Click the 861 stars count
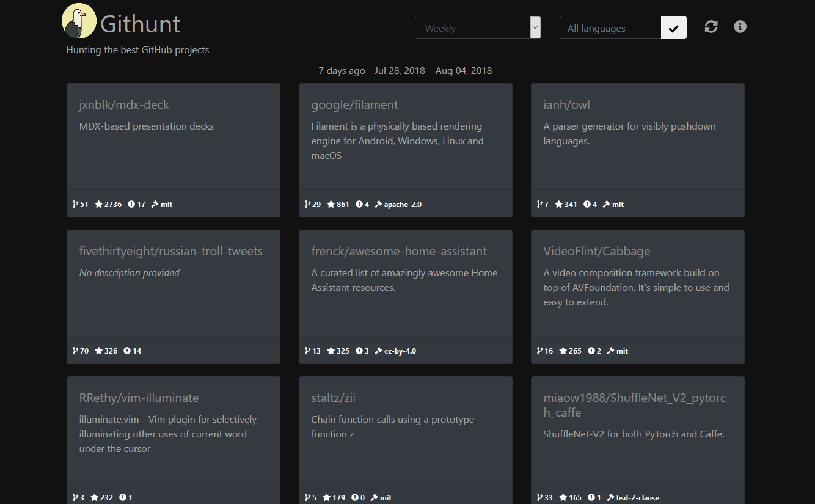815x504 pixels. click(x=343, y=205)
